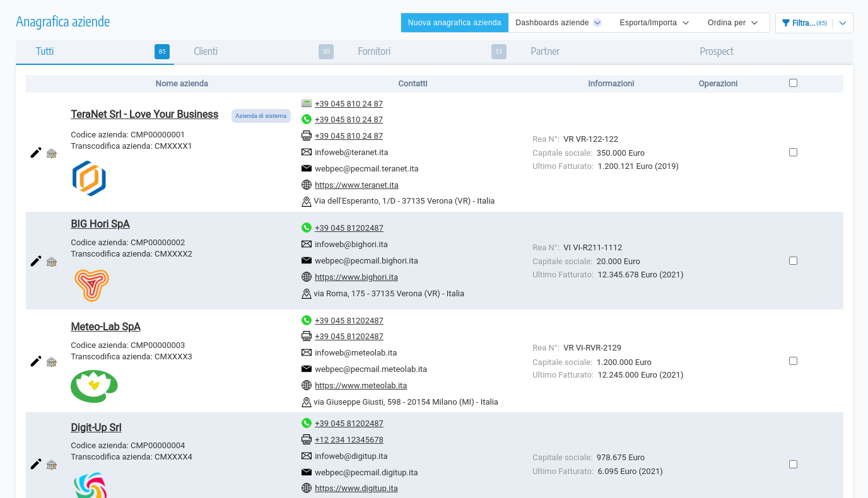Check the checkbox for the BIG Hori SpA row
Screen dimensions: 868x498
(793, 260)
